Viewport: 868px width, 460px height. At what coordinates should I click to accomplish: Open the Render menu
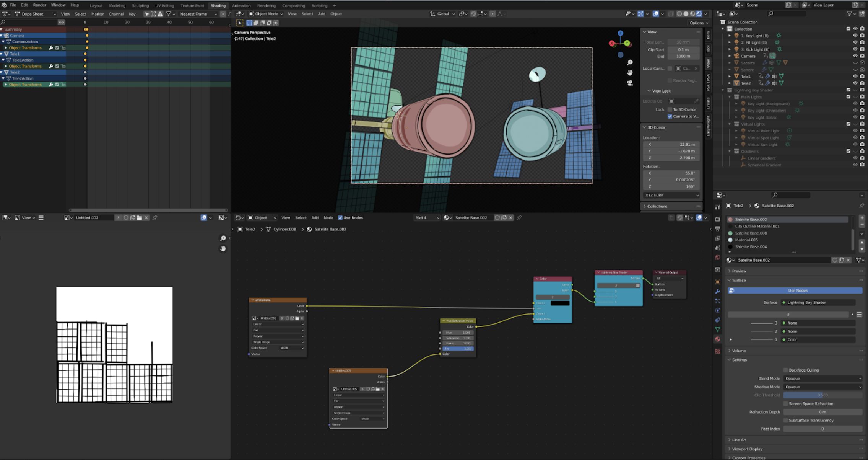pos(39,5)
